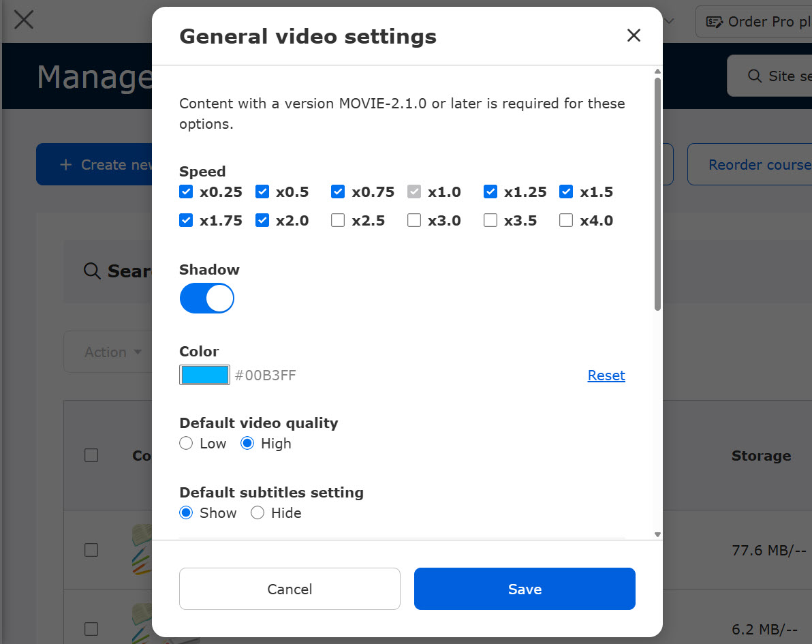The image size is (812, 644).
Task: Check the x4.0 speed checkbox
Action: (x=566, y=220)
